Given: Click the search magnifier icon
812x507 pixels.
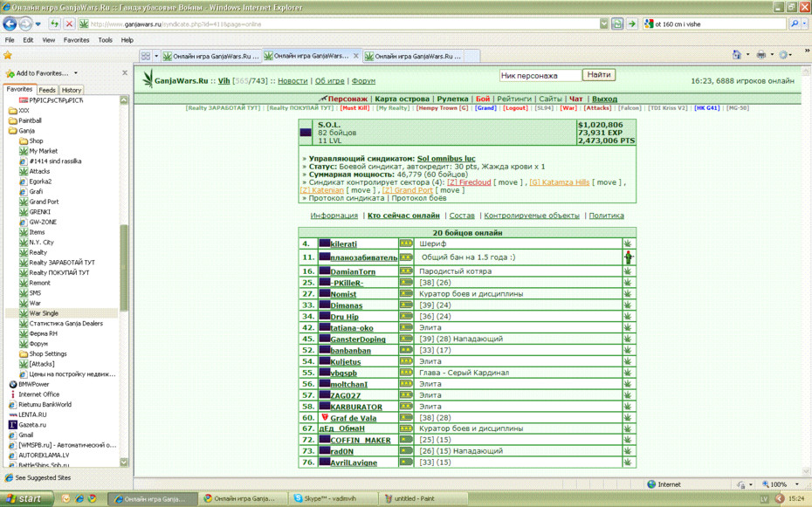Looking at the screenshot, I should pos(795,24).
